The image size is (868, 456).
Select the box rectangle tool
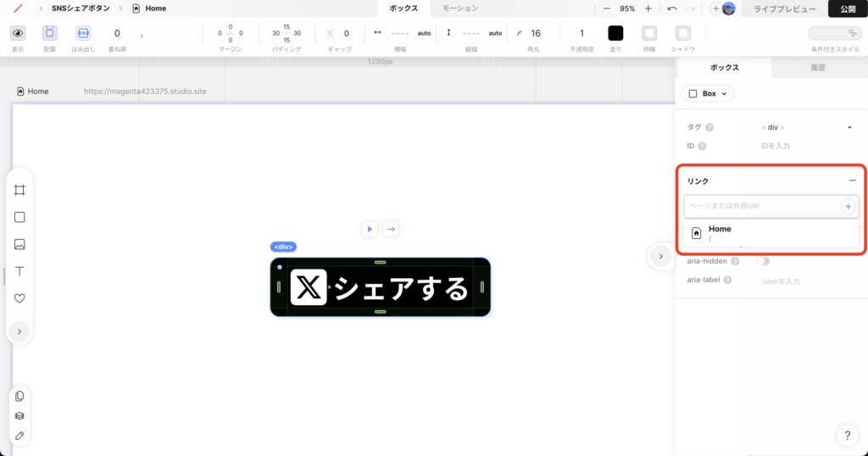point(19,218)
